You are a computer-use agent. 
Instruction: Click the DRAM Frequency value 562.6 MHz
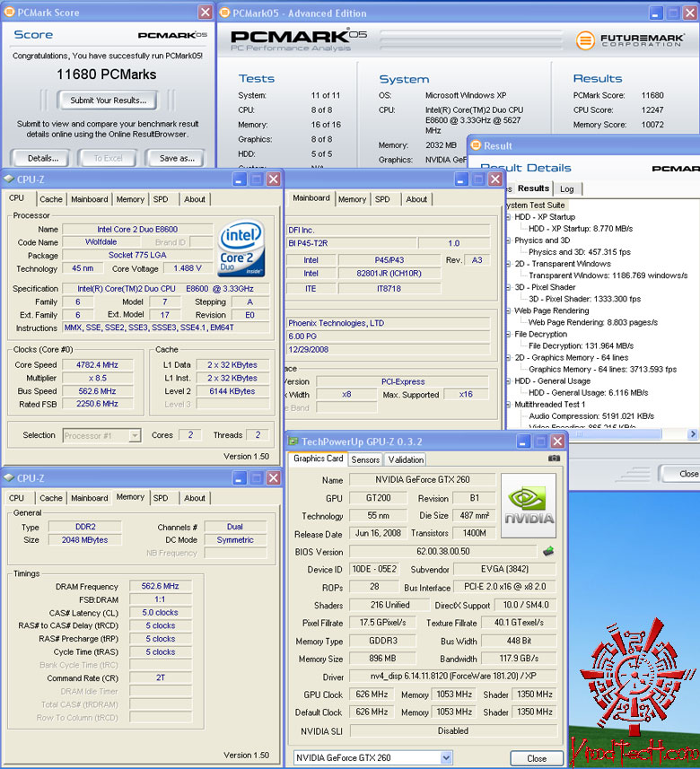(x=160, y=586)
